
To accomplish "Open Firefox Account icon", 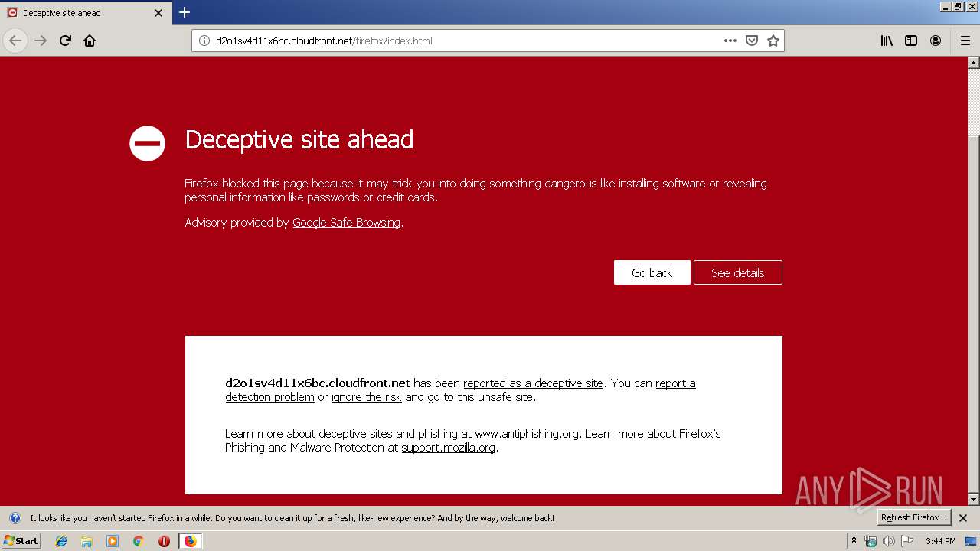I will point(936,41).
